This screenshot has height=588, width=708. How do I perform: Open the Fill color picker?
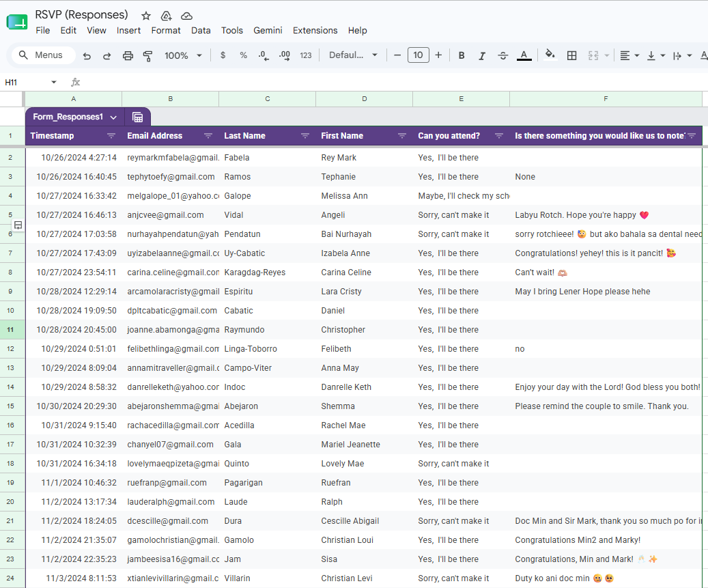(x=550, y=55)
